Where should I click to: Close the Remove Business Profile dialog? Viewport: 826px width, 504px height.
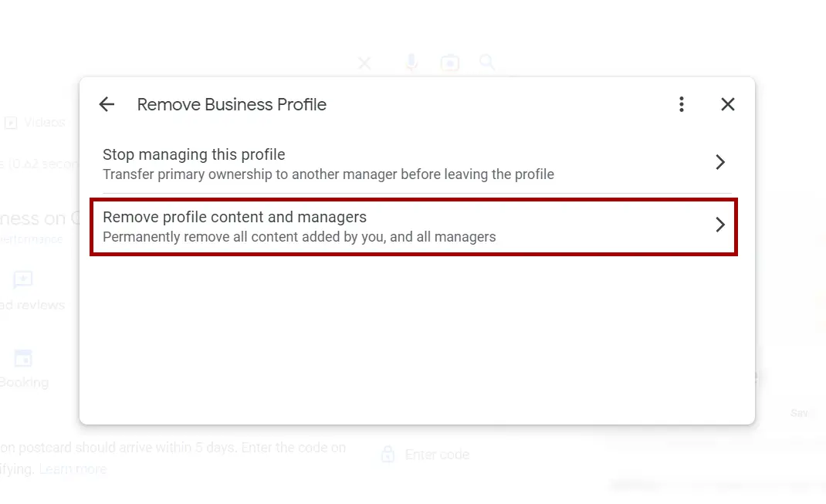(727, 104)
